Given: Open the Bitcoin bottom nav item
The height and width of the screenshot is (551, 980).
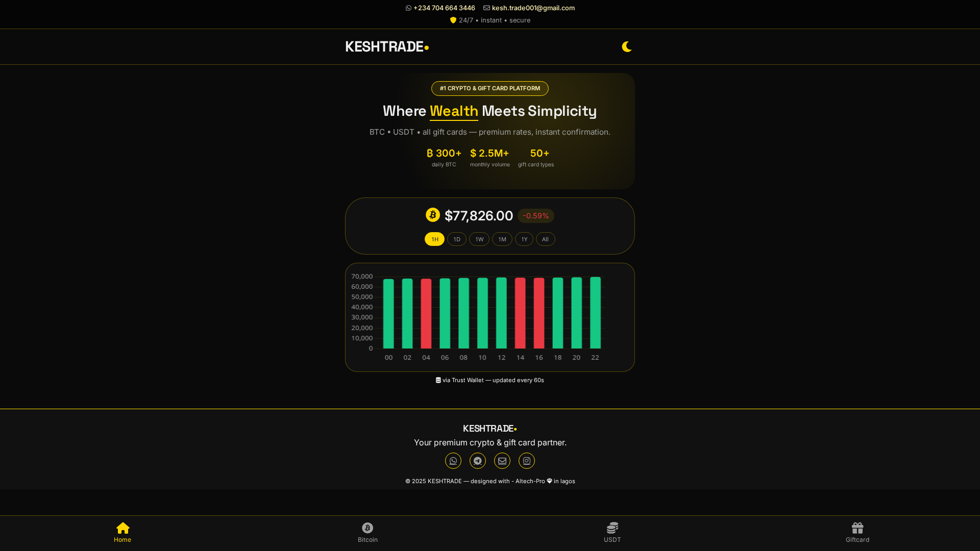Looking at the screenshot, I should 367,533.
